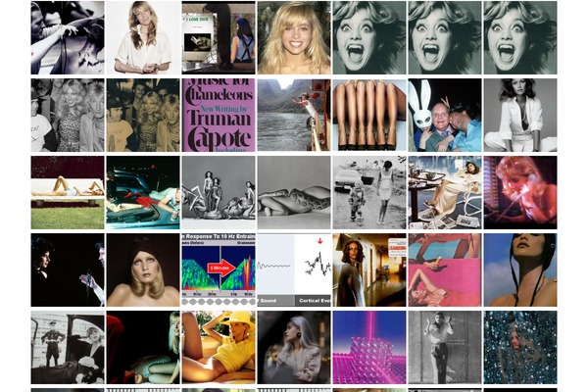Open the Music for Chameleons book cover
Image resolution: width=588 pixels, height=392 pixels.
click(219, 116)
